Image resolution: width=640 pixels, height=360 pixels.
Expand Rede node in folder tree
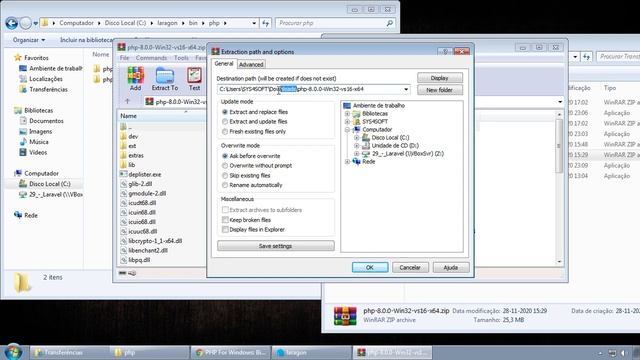coord(348,162)
